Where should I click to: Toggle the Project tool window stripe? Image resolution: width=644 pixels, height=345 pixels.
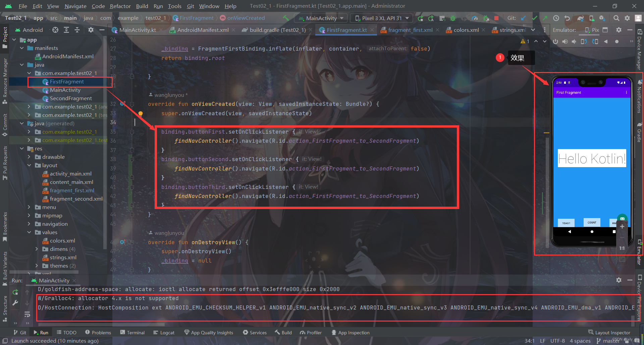pyautogui.click(x=5, y=38)
